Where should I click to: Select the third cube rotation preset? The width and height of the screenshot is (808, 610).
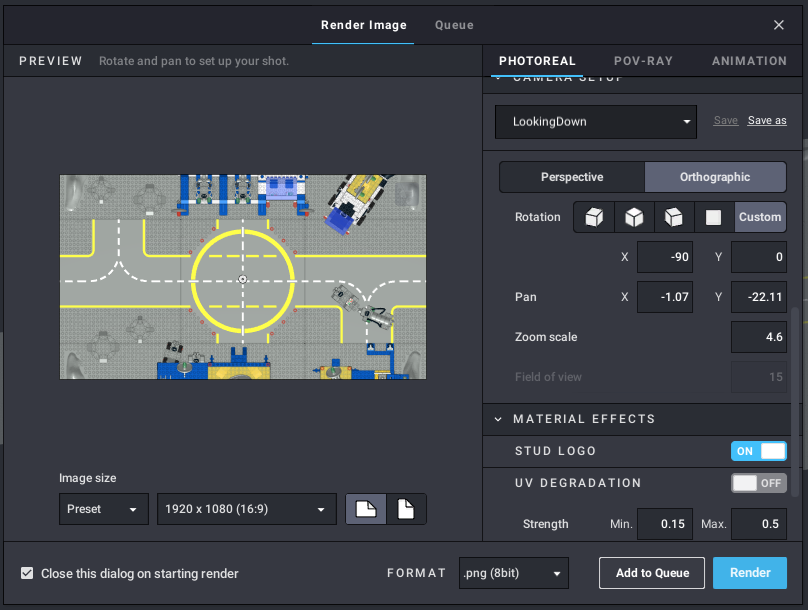tap(674, 217)
